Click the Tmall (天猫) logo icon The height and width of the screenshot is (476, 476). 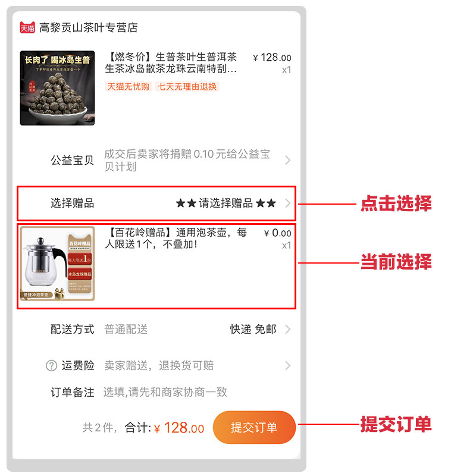coord(27,27)
